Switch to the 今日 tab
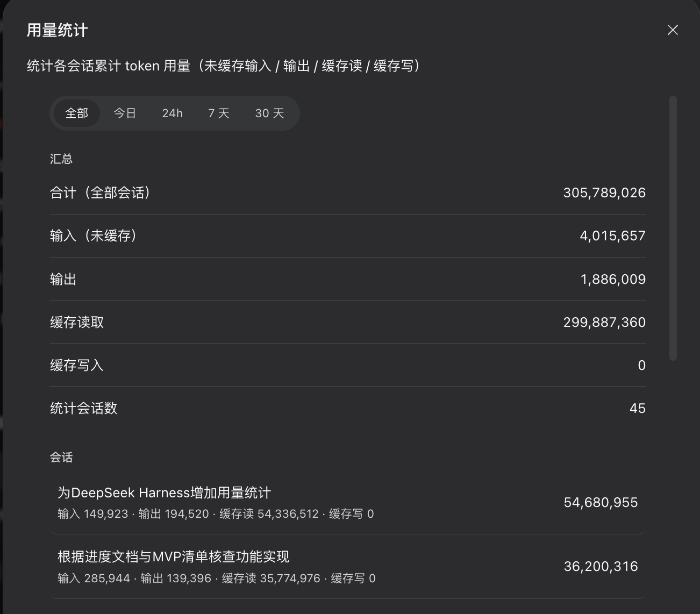Image resolution: width=700 pixels, height=614 pixels. [x=125, y=113]
